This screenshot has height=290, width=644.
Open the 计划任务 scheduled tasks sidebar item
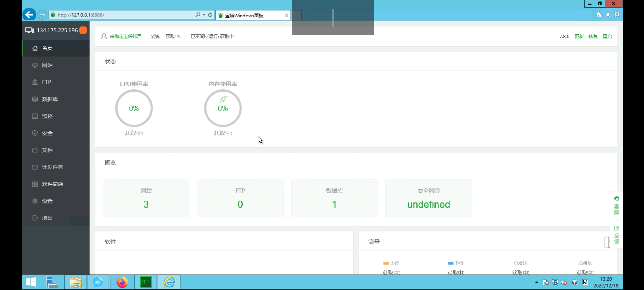pyautogui.click(x=56, y=167)
